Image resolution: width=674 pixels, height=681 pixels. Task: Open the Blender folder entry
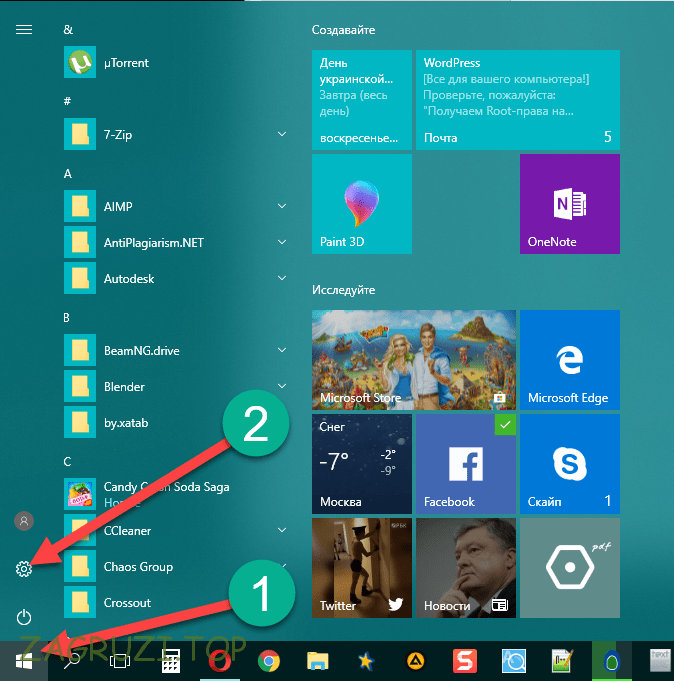pos(175,386)
